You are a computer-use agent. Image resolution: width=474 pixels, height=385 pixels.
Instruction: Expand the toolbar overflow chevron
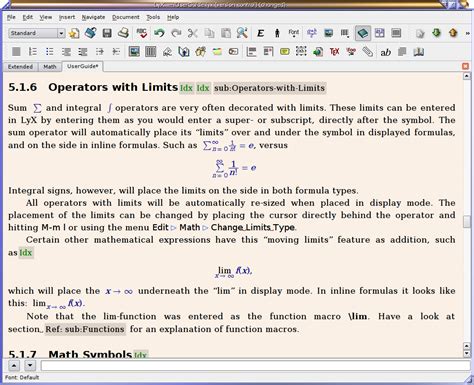click(468, 33)
